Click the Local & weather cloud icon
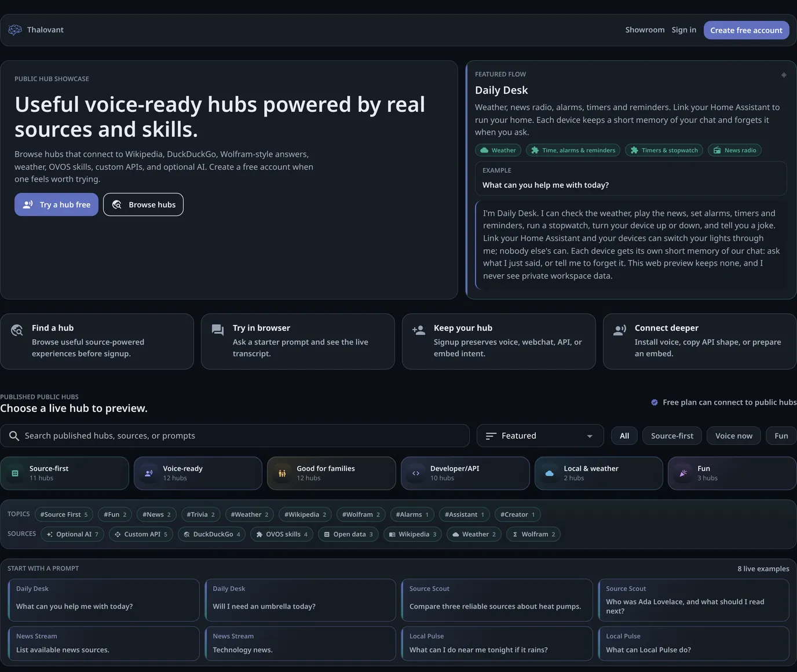The width and height of the screenshot is (797, 672). 549,473
